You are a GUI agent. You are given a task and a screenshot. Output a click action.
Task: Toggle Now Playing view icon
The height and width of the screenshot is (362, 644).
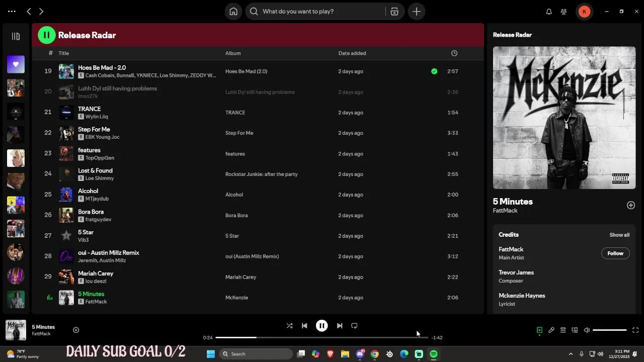point(539,330)
